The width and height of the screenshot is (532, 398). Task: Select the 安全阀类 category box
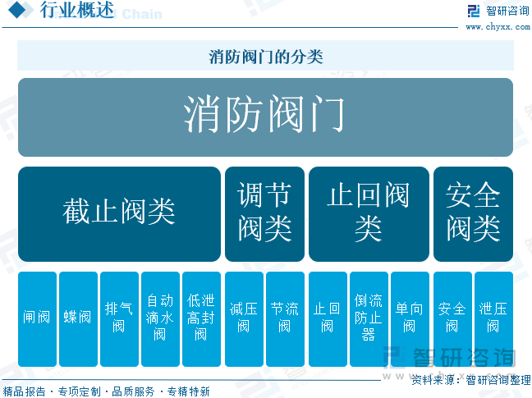474,214
